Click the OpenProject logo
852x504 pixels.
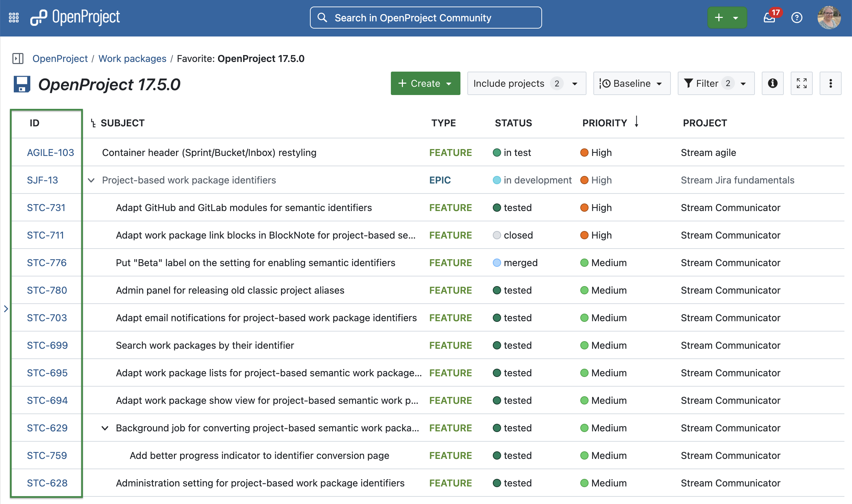(x=75, y=18)
